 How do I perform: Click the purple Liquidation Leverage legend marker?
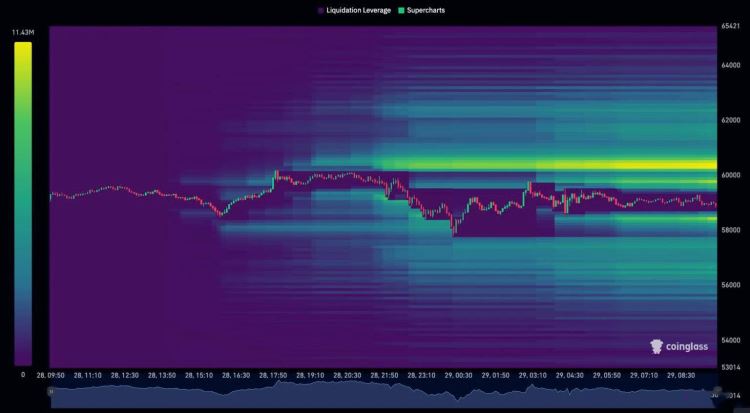tap(321, 11)
